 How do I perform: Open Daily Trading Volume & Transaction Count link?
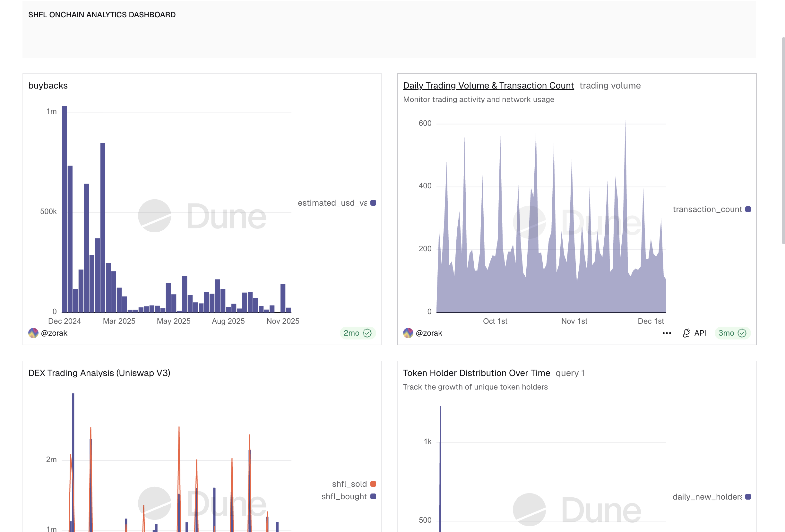click(488, 85)
